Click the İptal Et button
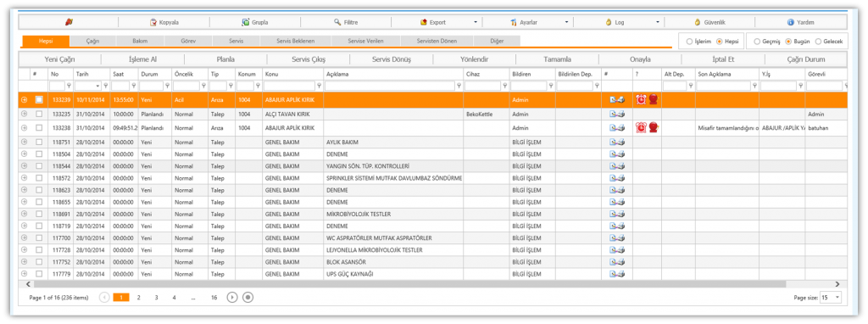This screenshot has width=868, height=324. point(723,59)
